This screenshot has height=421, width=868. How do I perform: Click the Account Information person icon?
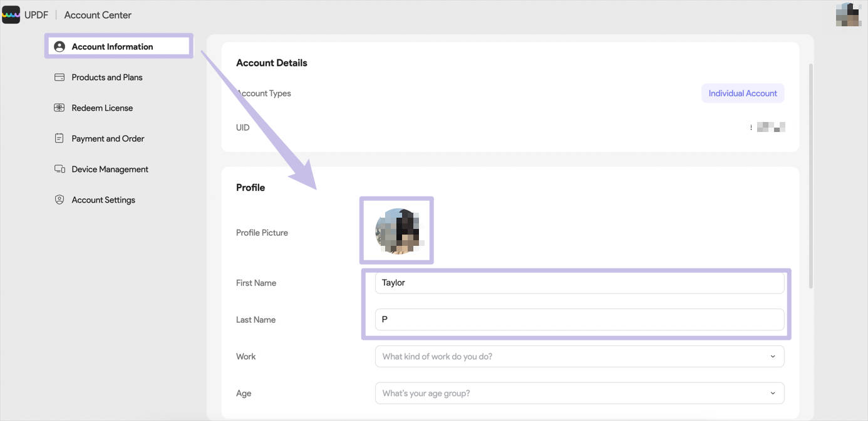pos(59,46)
